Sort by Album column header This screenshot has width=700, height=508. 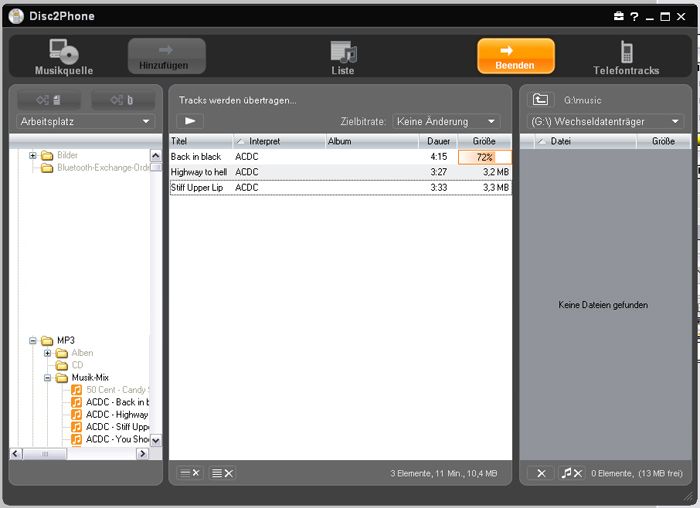(x=372, y=141)
